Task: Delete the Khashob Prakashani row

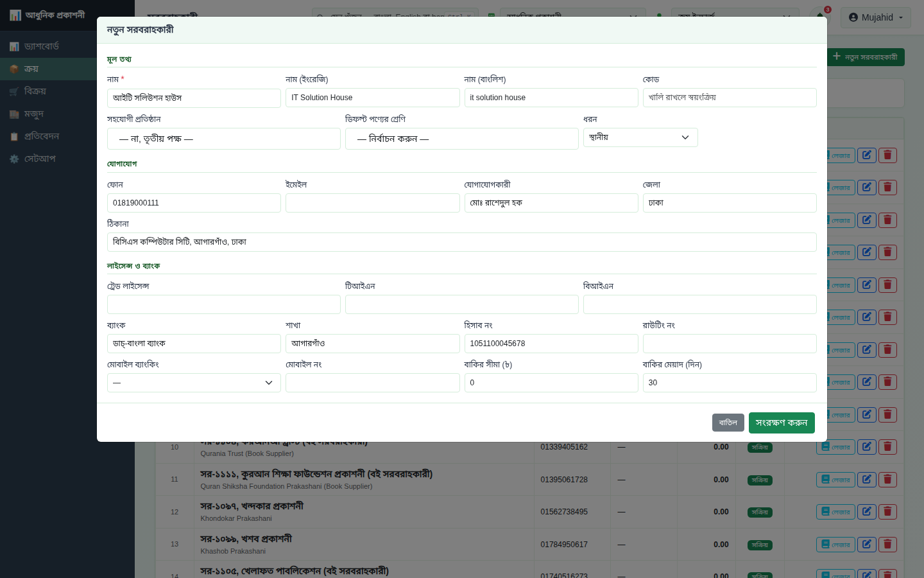Action: pos(887,544)
